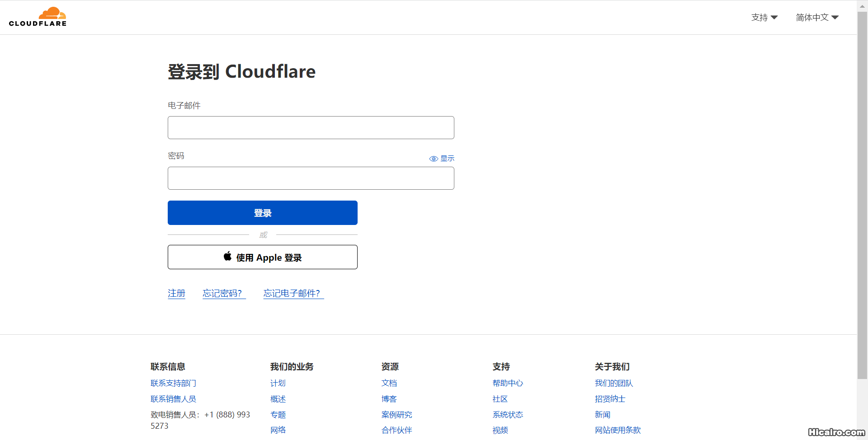
Task: Open the 简体中文 language dropdown
Action: tap(817, 17)
